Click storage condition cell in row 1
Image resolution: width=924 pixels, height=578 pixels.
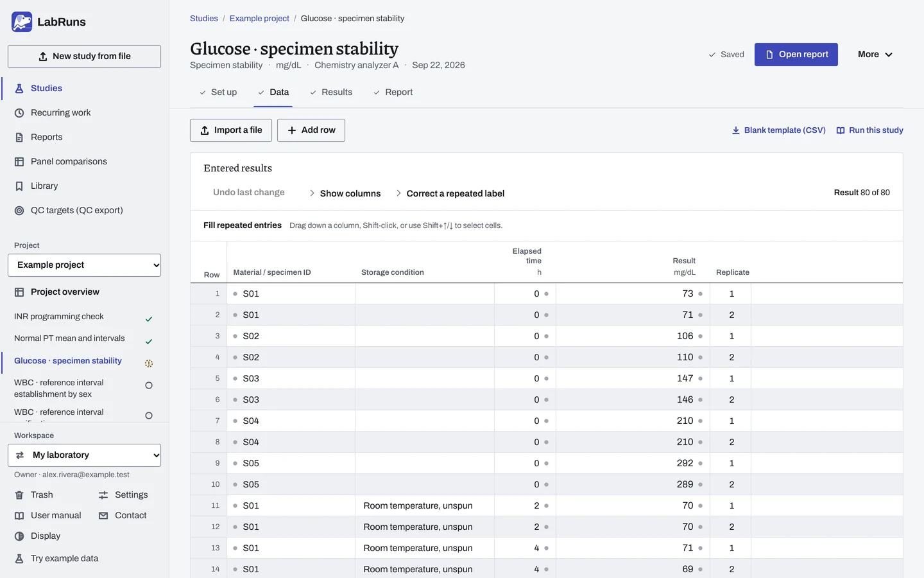[425, 294]
